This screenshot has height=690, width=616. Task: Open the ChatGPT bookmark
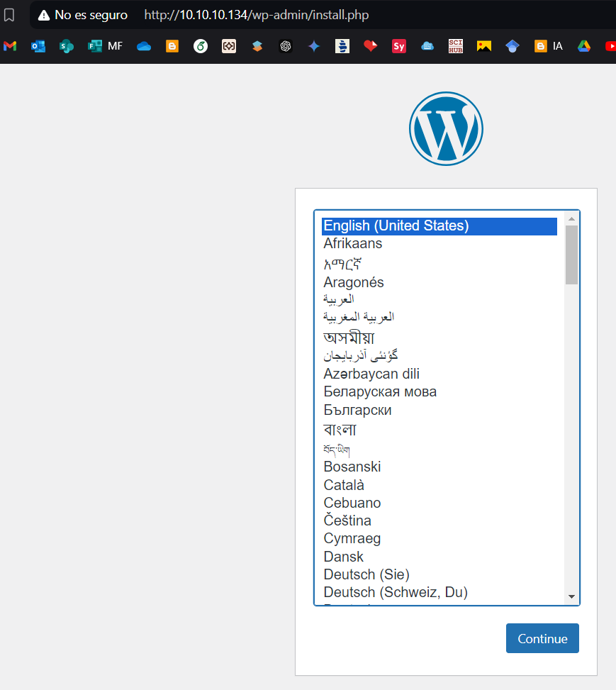pos(286,46)
